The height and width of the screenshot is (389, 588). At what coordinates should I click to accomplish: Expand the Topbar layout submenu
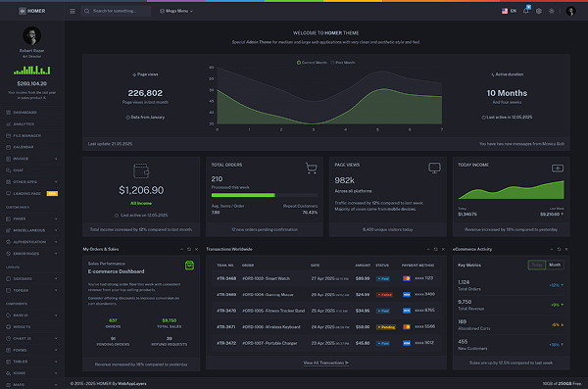pos(32,290)
